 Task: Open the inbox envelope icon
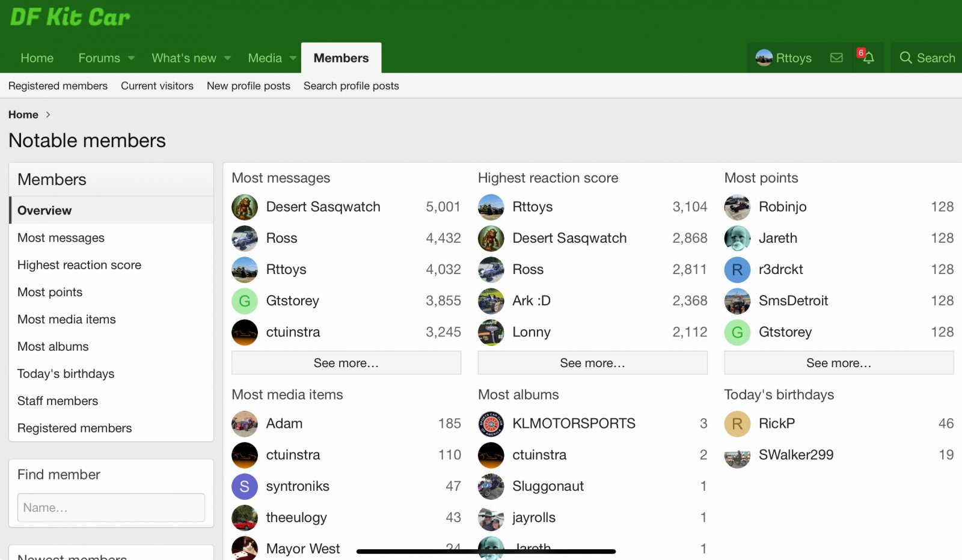836,58
